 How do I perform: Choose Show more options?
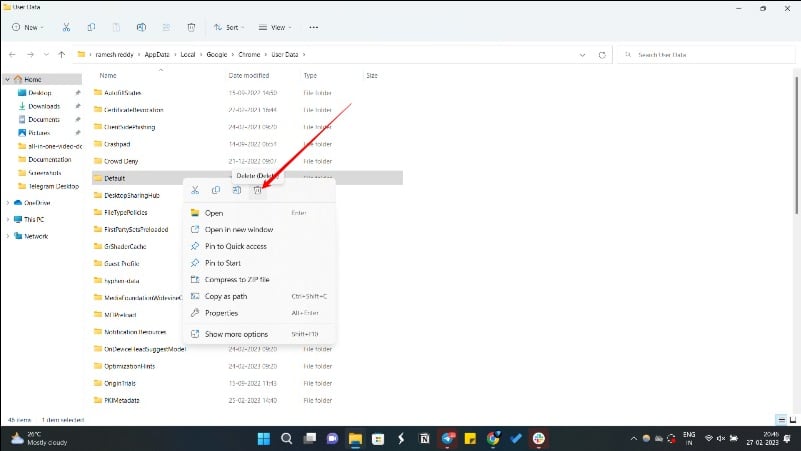point(259,334)
